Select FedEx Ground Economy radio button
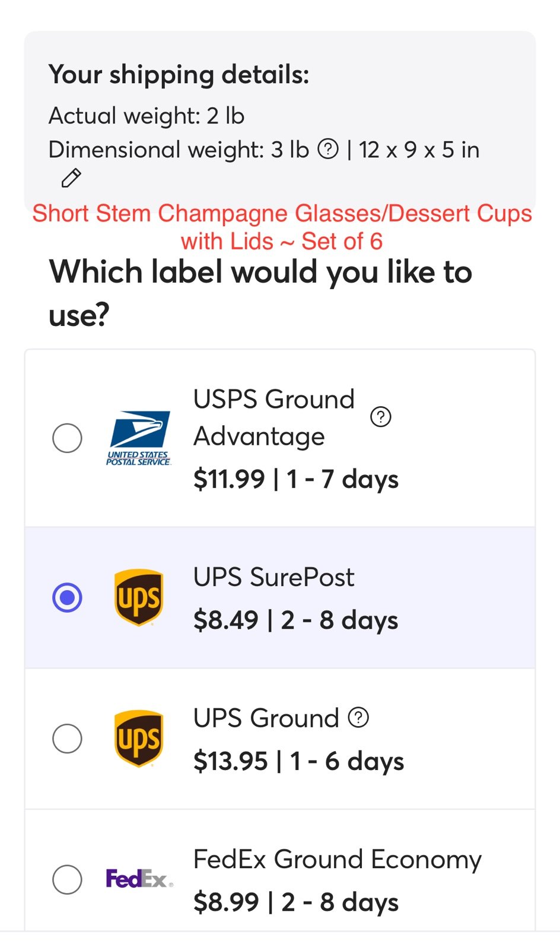The height and width of the screenshot is (950, 560). (67, 879)
